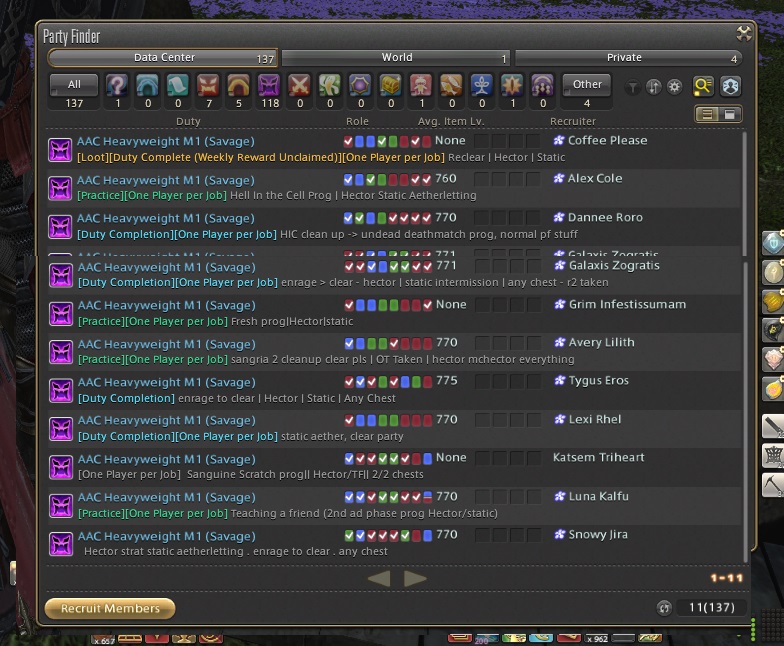The width and height of the screenshot is (784, 646).
Task: Select recruiter Avery Lilith
Action: (602, 342)
